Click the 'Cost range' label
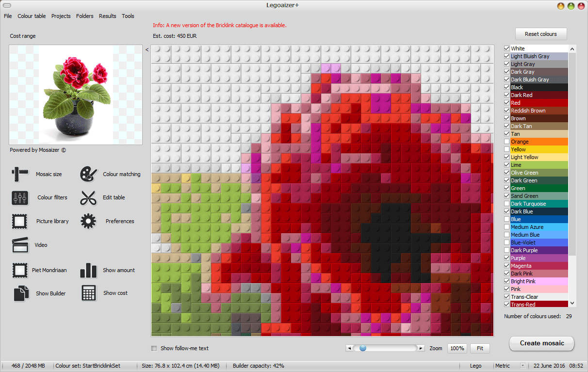Viewport: 588px width, 372px height. coord(23,36)
